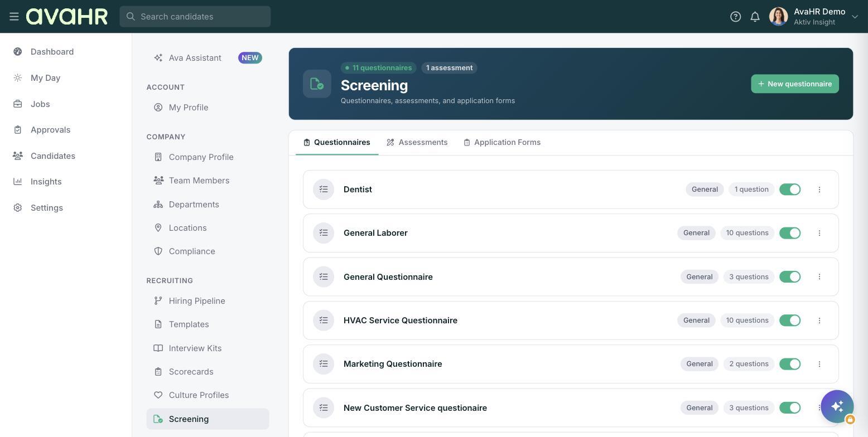Viewport: 868px width, 437px height.
Task: Open the HVAC Service Questionnaire
Action: (x=401, y=321)
